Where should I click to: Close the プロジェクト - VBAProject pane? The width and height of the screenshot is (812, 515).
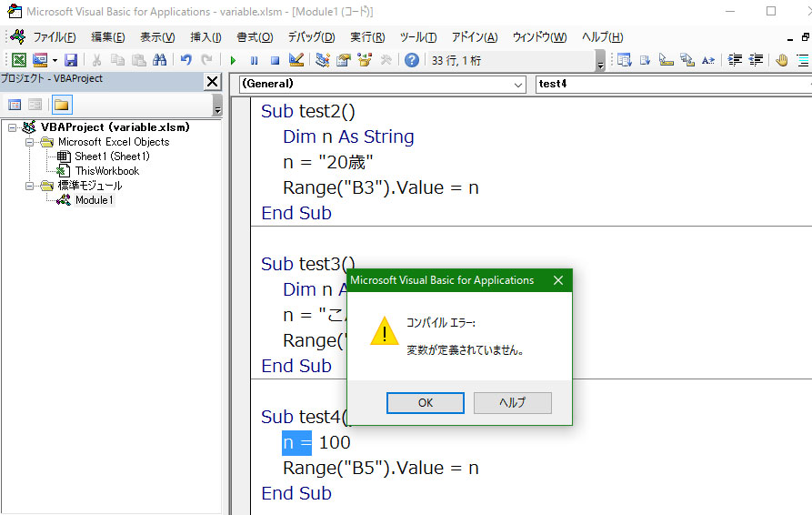point(213,81)
